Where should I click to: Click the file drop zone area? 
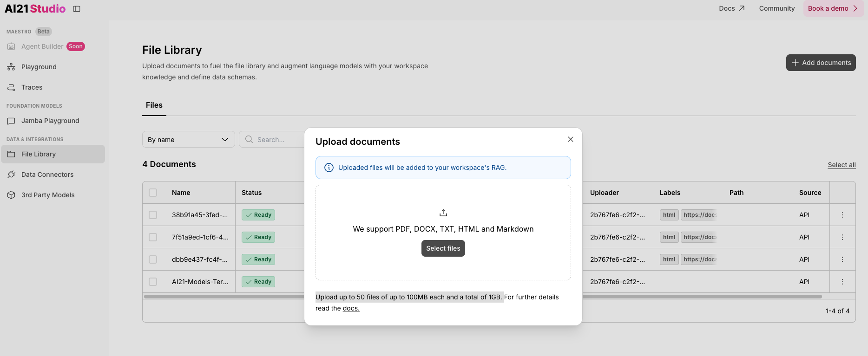443,233
